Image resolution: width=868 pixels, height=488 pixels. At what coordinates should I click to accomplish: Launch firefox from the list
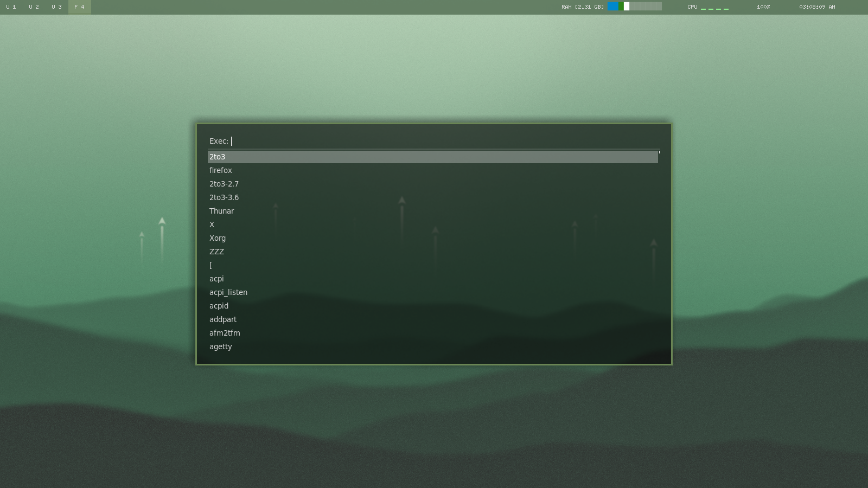coord(433,170)
